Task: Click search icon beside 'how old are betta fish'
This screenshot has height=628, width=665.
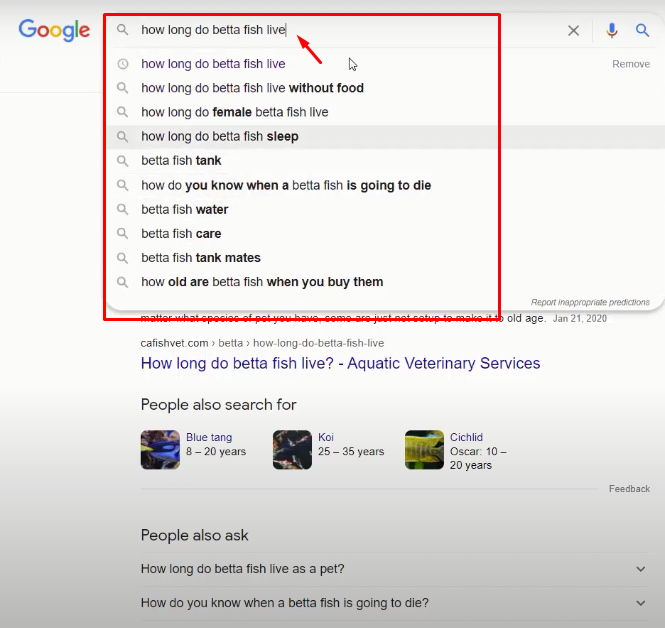Action: coord(123,282)
